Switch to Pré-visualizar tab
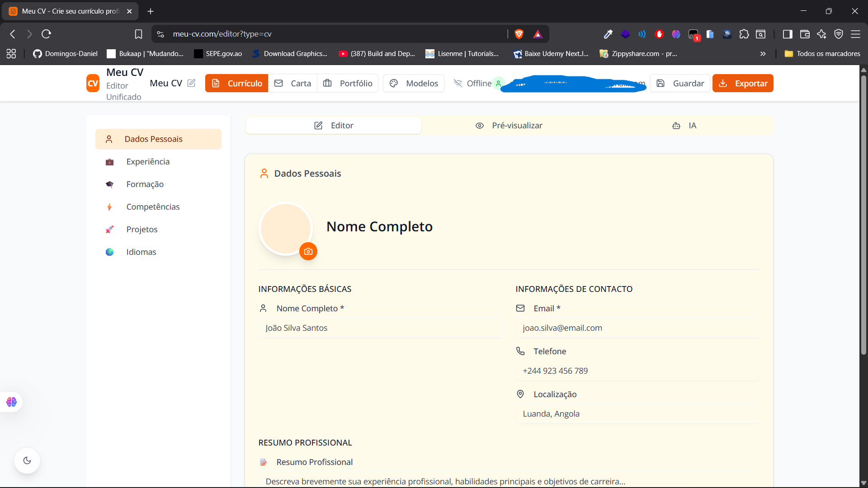Image resolution: width=868 pixels, height=488 pixels. point(509,126)
